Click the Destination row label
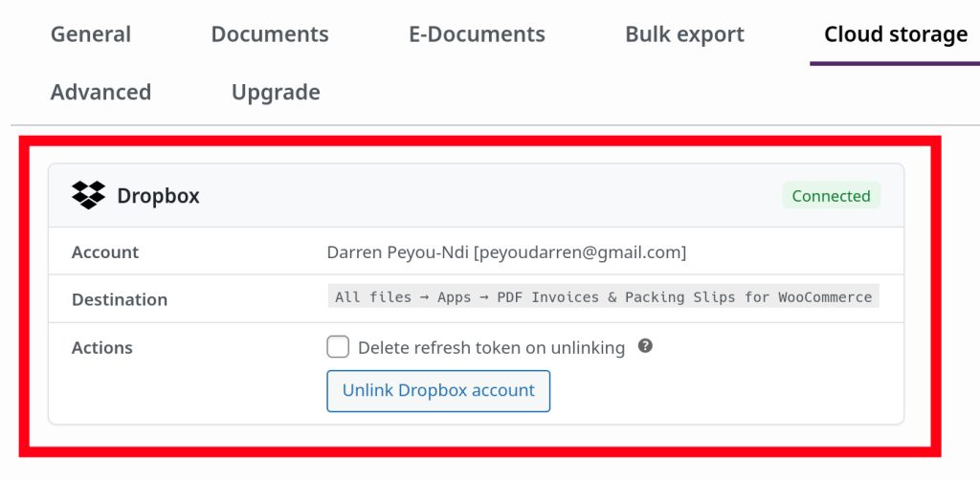980x481 pixels. pos(120,299)
